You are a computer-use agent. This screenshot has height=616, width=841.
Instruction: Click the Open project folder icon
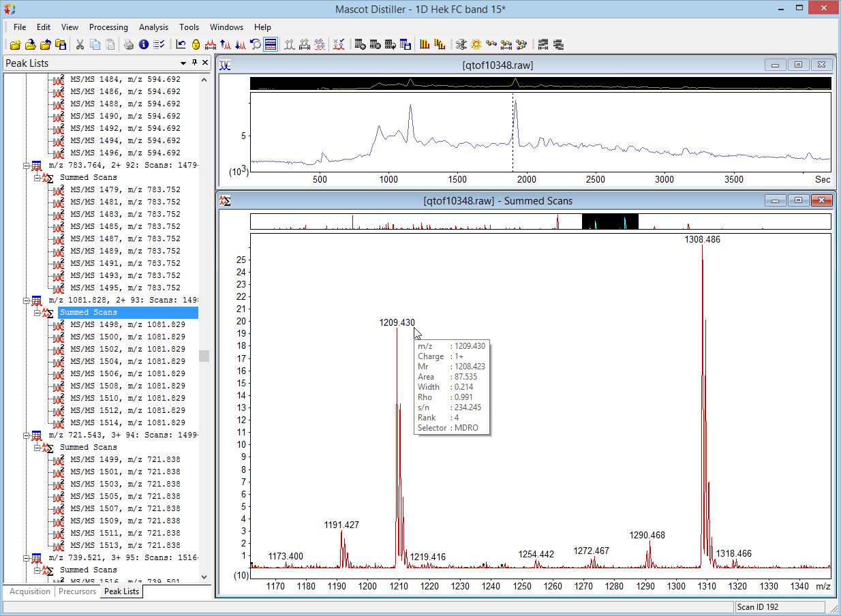[31, 45]
